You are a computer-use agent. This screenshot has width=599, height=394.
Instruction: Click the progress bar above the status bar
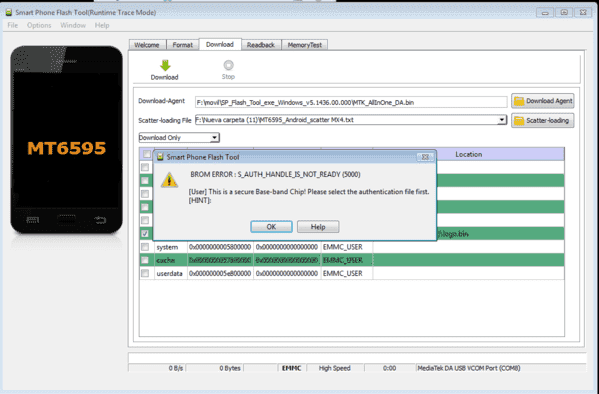tap(357, 358)
